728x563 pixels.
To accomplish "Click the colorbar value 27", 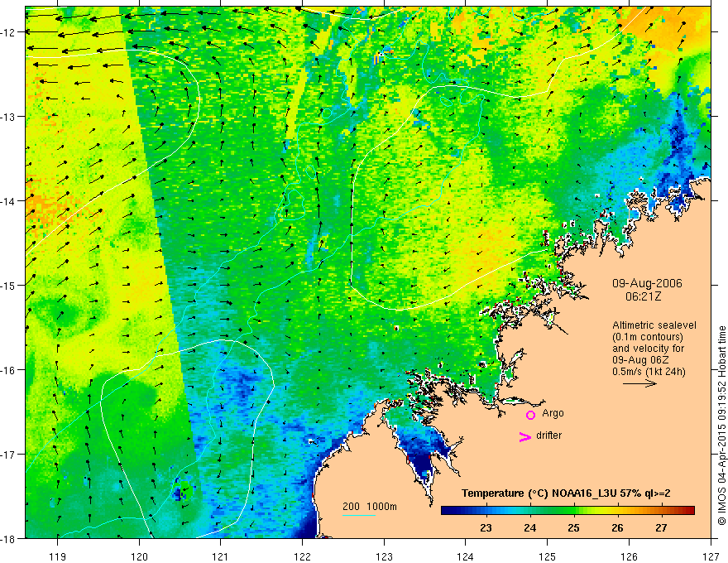I will (661, 528).
